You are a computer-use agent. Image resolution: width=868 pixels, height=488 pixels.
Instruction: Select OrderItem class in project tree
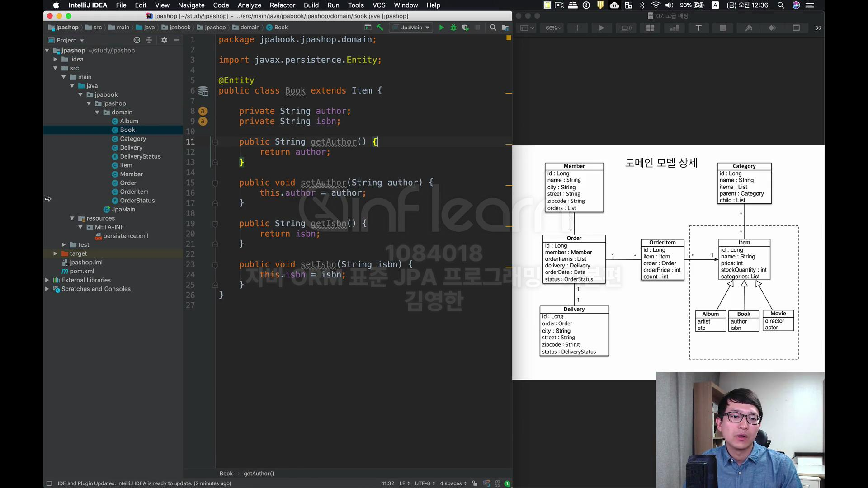(134, 192)
